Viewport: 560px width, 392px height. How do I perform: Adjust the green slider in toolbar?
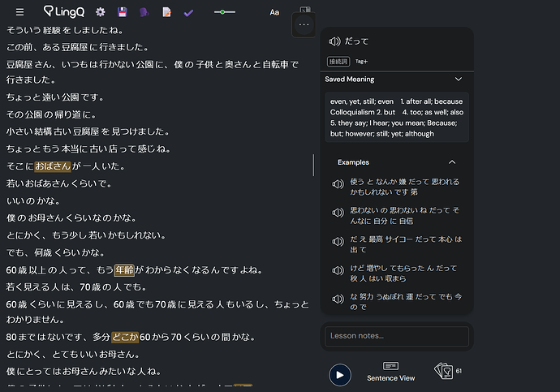(x=222, y=12)
